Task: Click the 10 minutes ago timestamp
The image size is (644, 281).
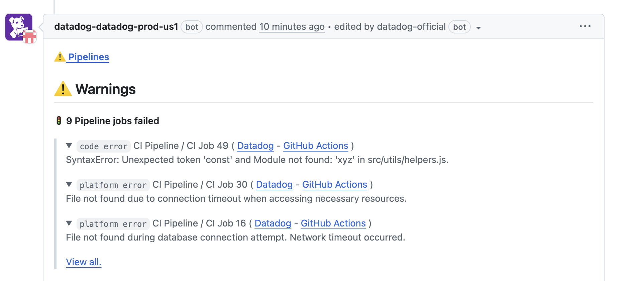Action: (292, 27)
